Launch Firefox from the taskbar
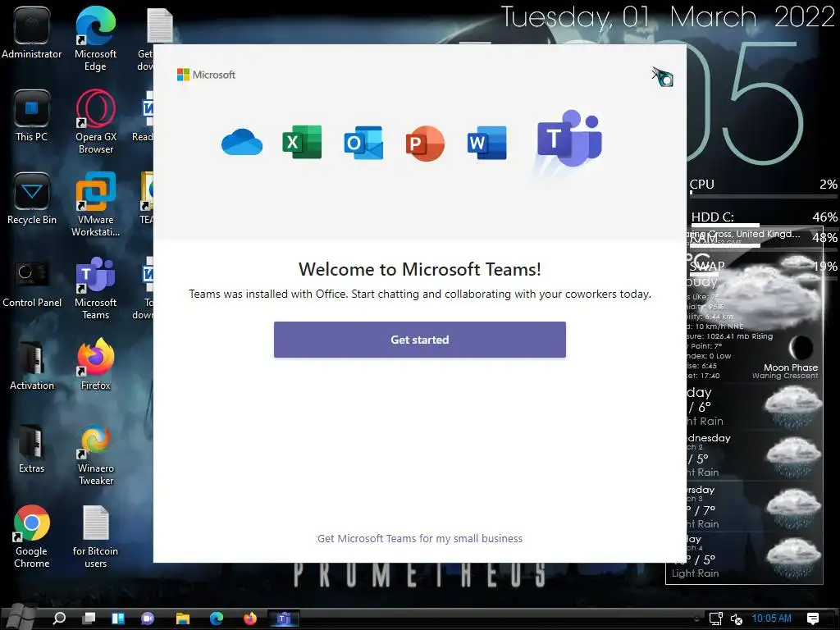This screenshot has width=840, height=630. [x=250, y=619]
